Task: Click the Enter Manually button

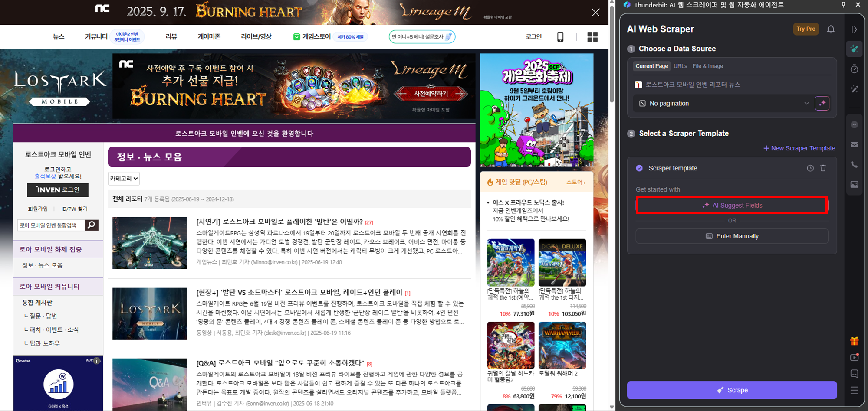Action: tap(732, 236)
